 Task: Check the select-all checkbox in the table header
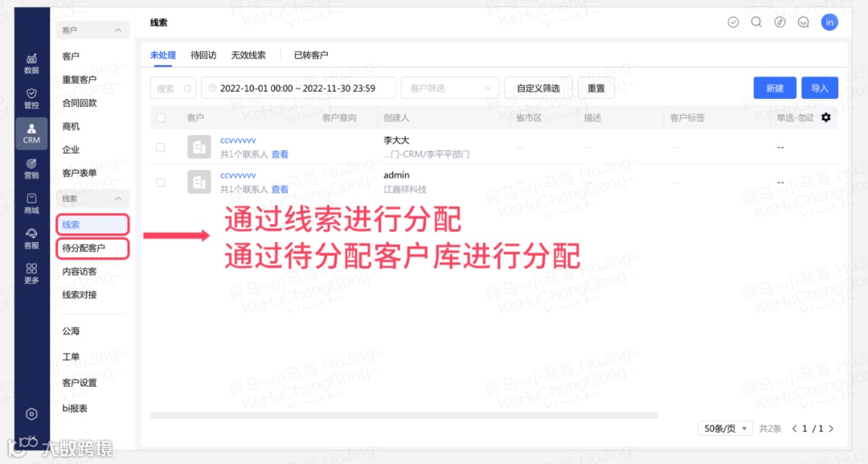pos(160,117)
